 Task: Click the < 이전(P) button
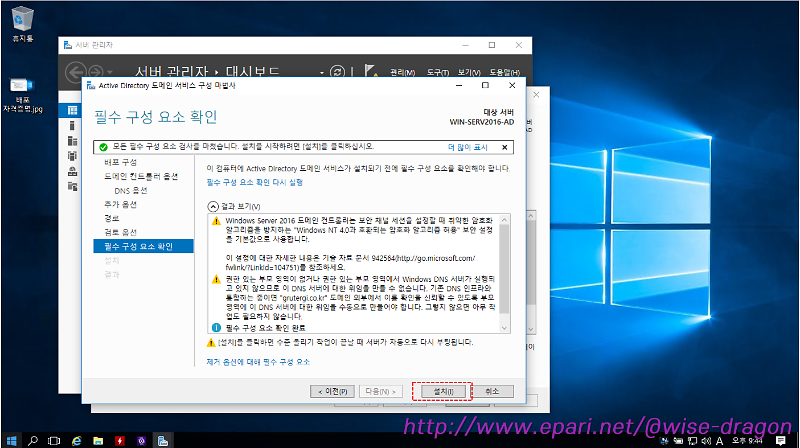tap(332, 391)
